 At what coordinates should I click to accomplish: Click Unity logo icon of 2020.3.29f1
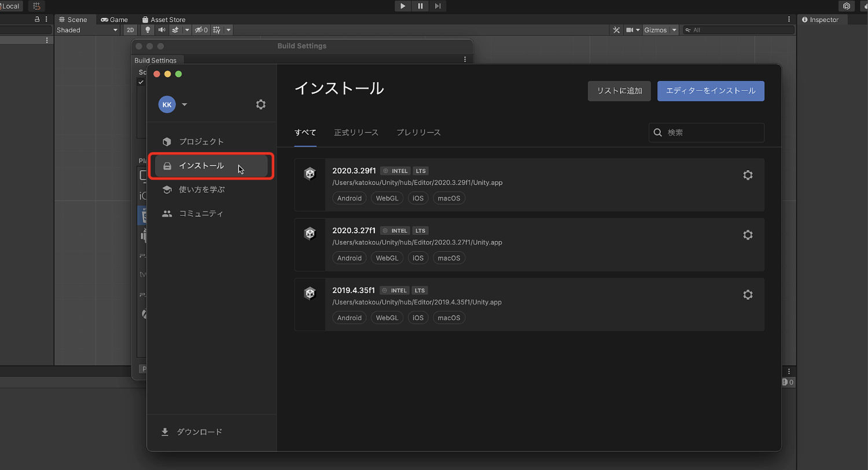click(x=310, y=174)
